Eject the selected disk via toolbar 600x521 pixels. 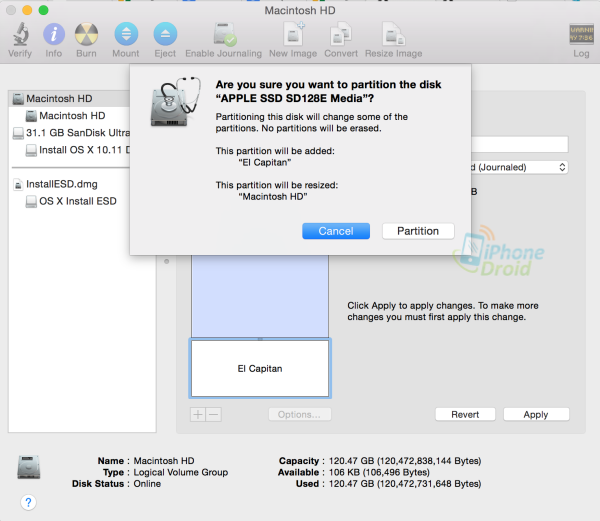(x=165, y=36)
